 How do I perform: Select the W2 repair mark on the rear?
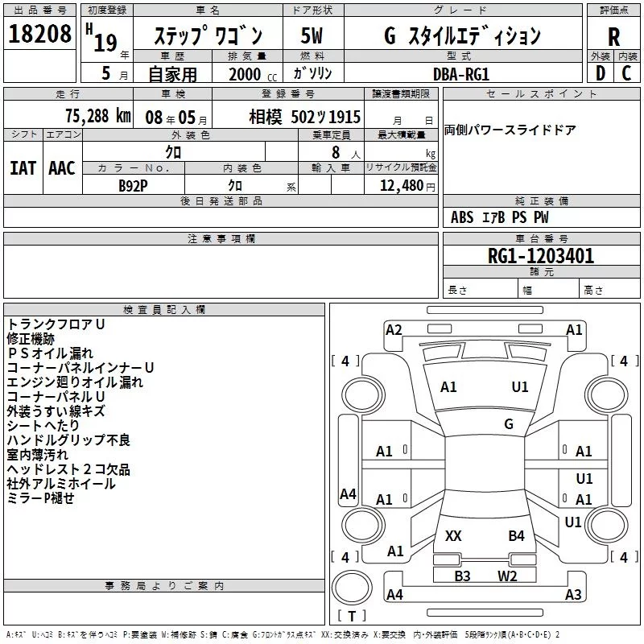point(507,576)
